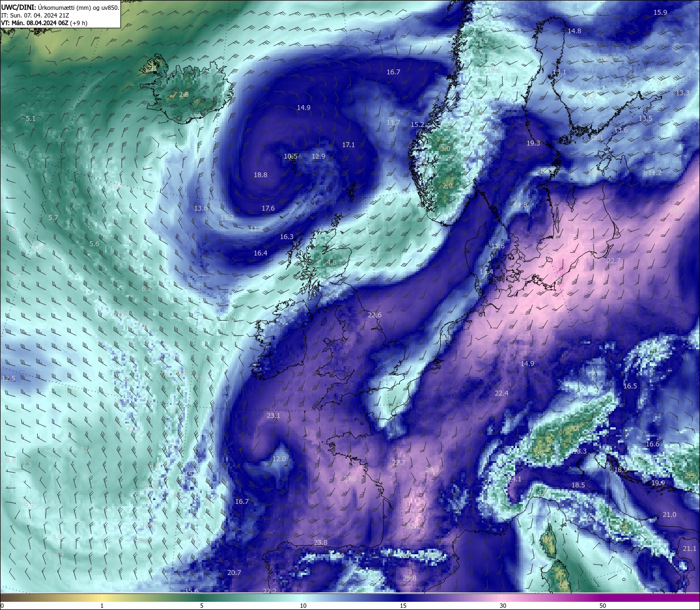Viewport: 700px width, 610px height.
Task: Click the 13.5 value label on the map
Action: point(645,119)
